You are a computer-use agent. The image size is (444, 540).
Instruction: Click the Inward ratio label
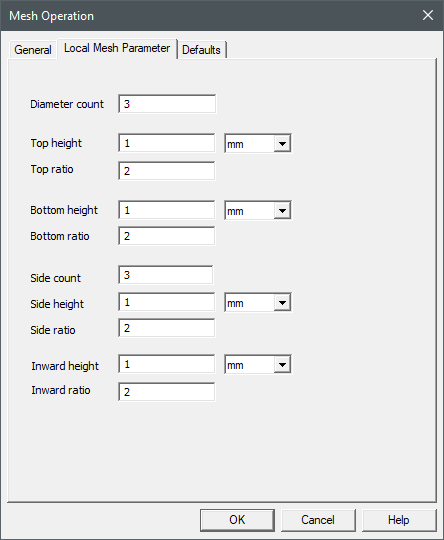(x=61, y=390)
